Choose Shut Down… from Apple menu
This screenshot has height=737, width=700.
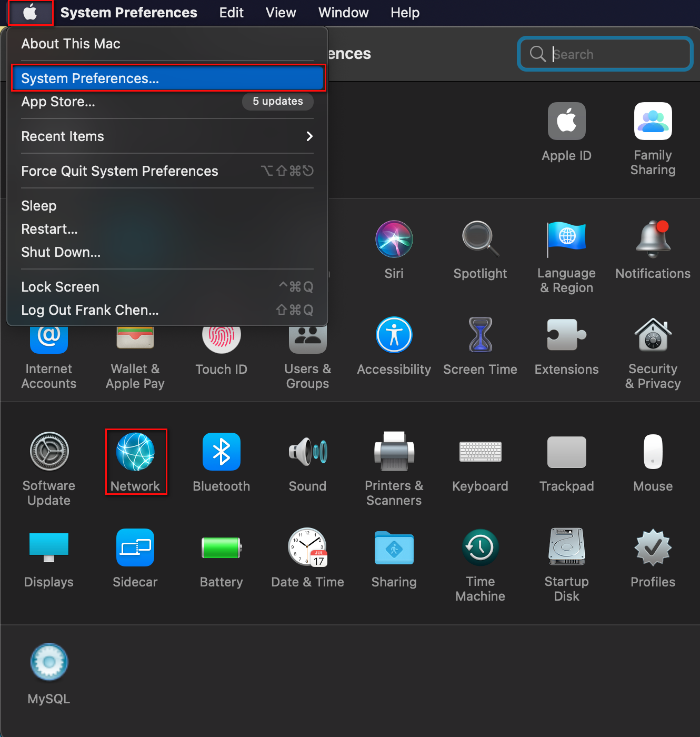point(167,252)
